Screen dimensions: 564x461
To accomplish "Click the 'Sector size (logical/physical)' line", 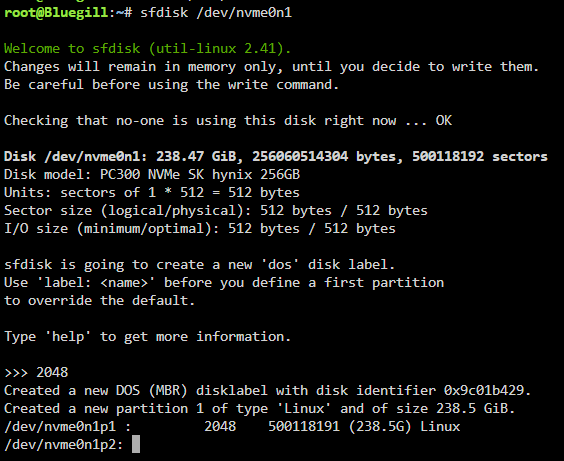I will (216, 210).
